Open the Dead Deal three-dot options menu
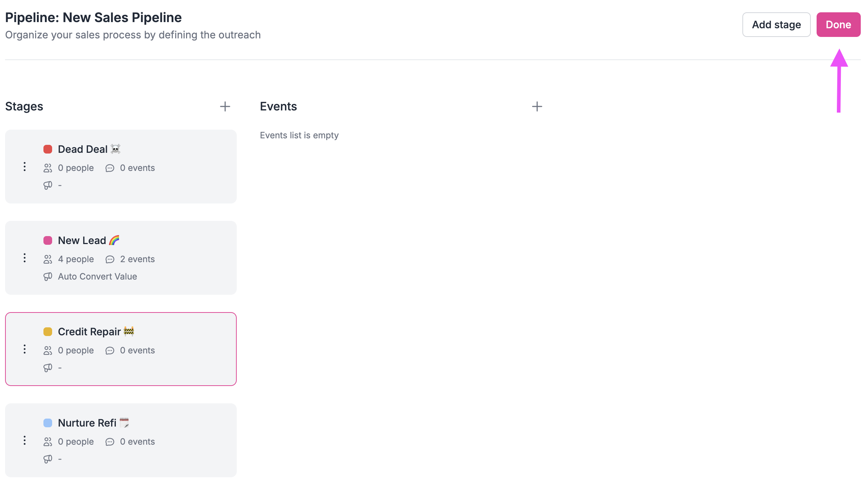Screen dimensions: 868x491 click(25, 167)
